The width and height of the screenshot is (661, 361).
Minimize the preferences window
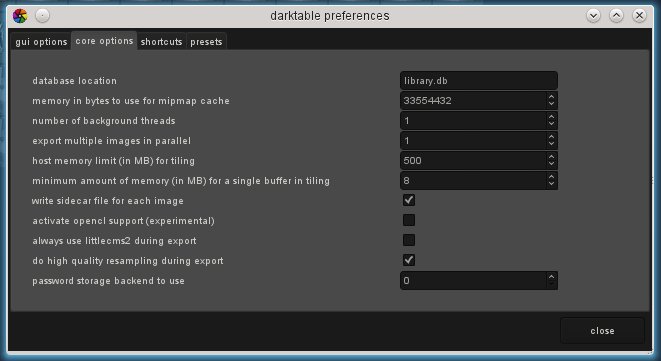coord(593,16)
